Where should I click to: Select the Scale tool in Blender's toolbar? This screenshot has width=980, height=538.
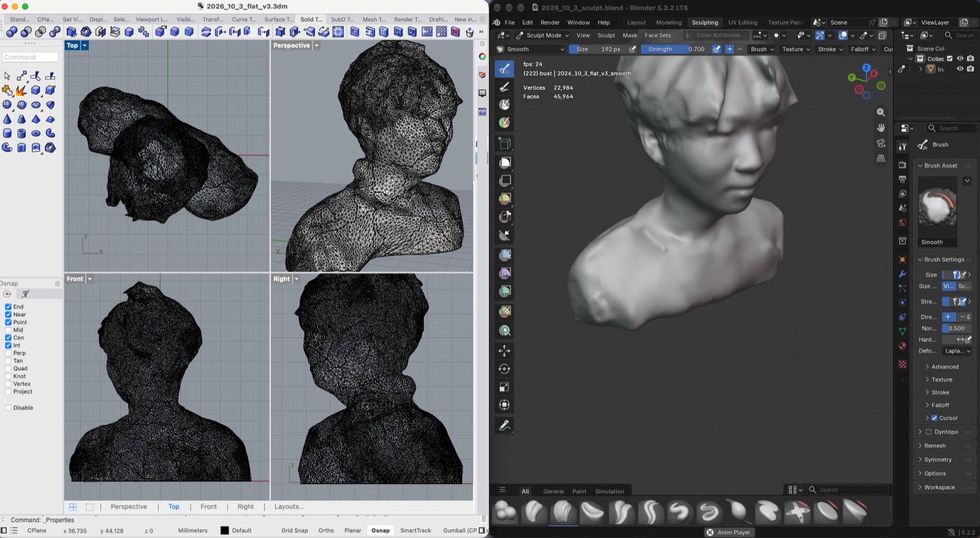(504, 387)
